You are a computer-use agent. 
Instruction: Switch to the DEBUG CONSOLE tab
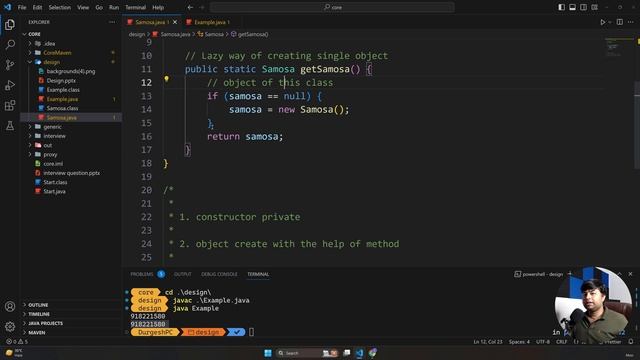point(219,274)
